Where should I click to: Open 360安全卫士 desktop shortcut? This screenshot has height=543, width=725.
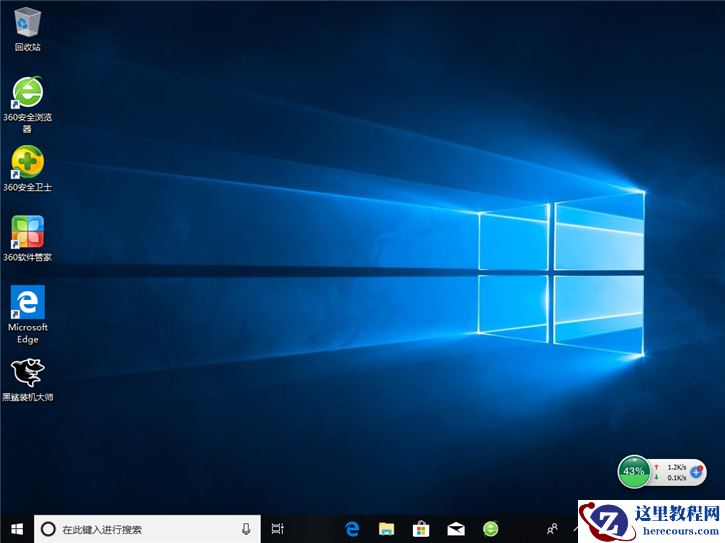pos(27,168)
